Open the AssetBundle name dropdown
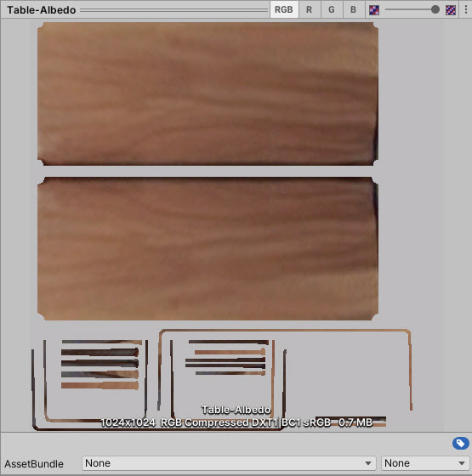The width and height of the screenshot is (472, 476). click(229, 463)
